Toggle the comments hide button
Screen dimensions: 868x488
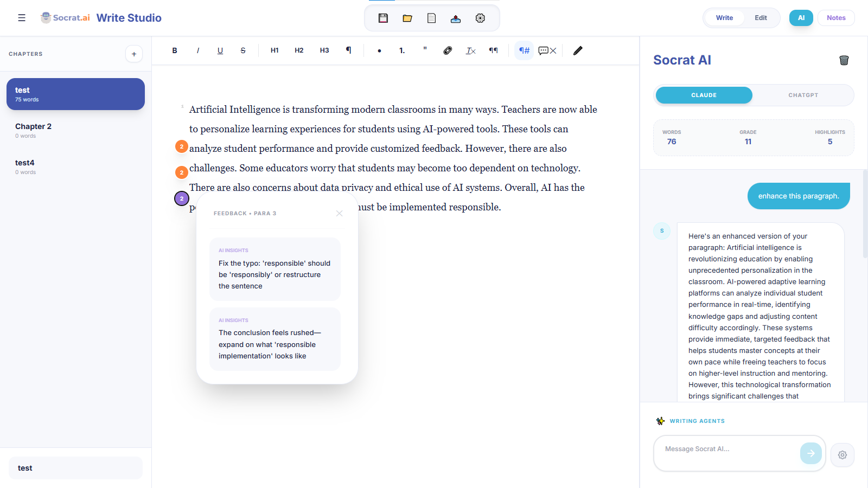[x=547, y=50]
